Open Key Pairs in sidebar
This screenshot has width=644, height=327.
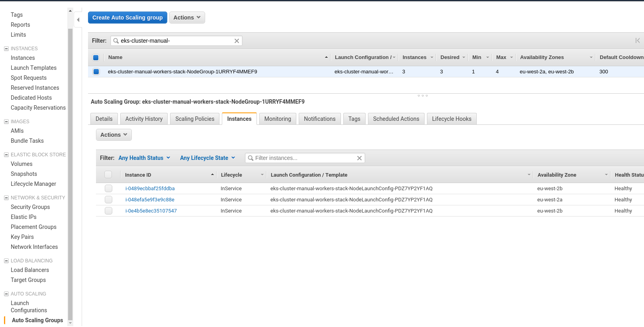pyautogui.click(x=22, y=237)
